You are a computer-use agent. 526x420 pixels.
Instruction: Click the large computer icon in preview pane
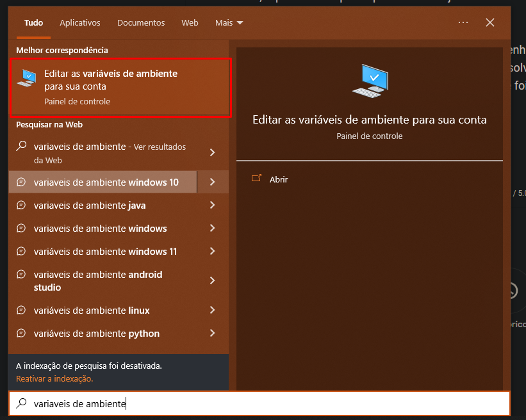pyautogui.click(x=370, y=81)
